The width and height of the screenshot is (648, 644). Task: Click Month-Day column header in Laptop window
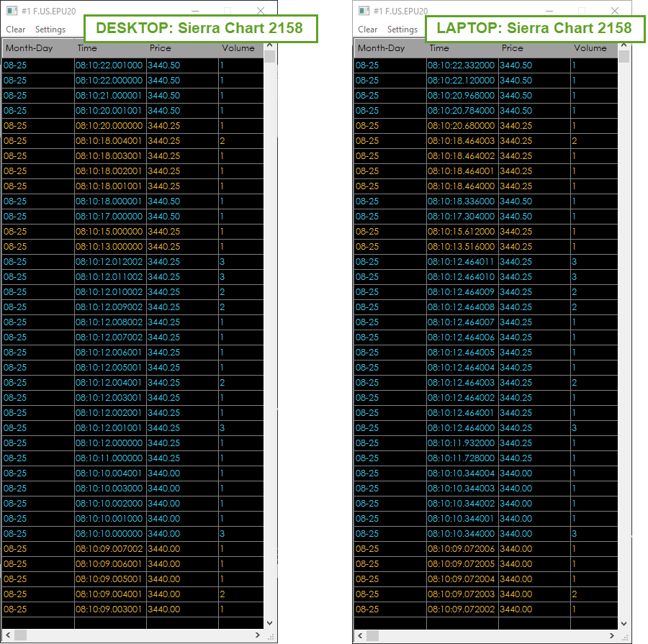pyautogui.click(x=390, y=48)
